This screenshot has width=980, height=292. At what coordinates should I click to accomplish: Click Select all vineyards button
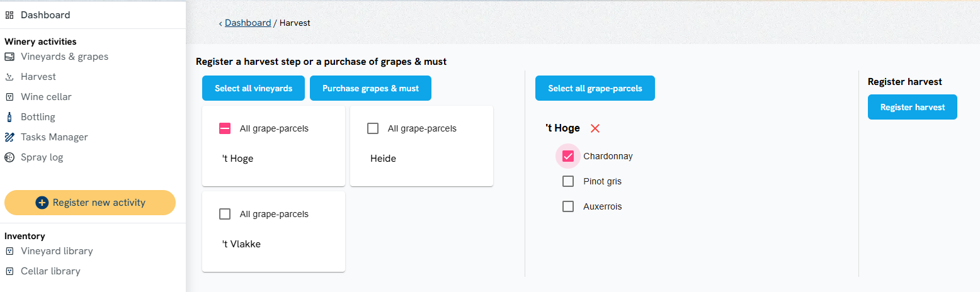pos(253,88)
